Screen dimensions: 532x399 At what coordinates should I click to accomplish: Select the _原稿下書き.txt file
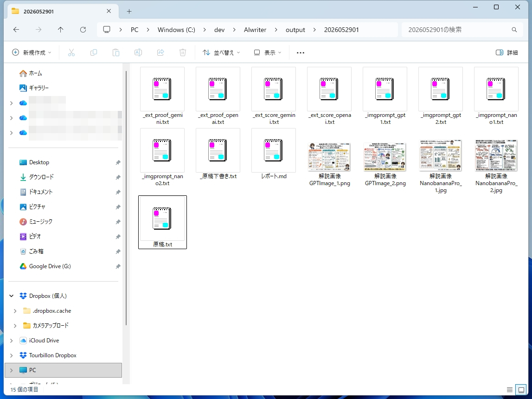click(x=218, y=154)
